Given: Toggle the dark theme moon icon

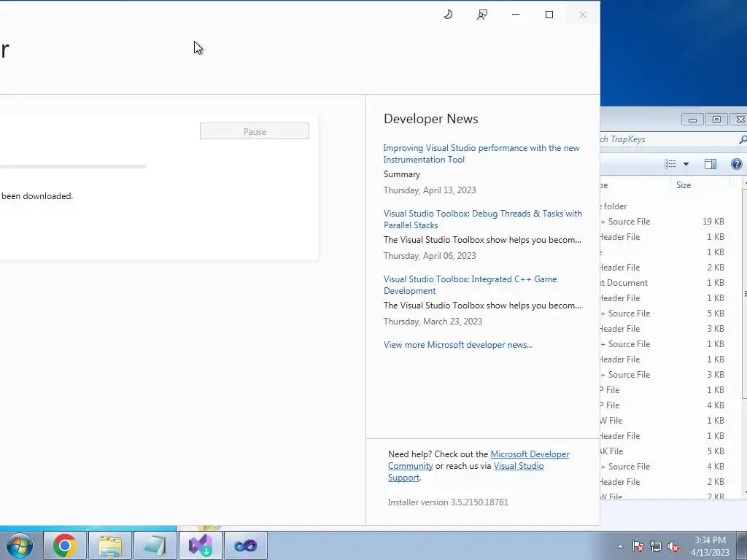Looking at the screenshot, I should [448, 15].
